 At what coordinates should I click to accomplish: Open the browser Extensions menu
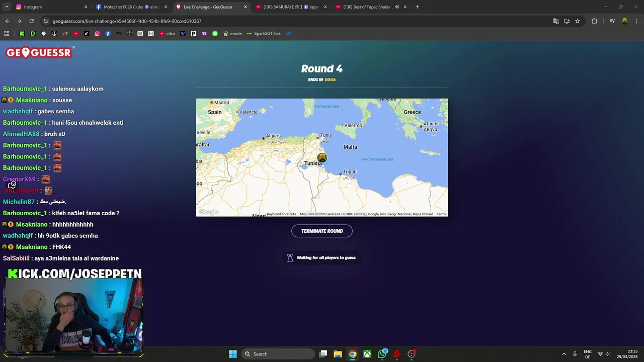pos(594,21)
